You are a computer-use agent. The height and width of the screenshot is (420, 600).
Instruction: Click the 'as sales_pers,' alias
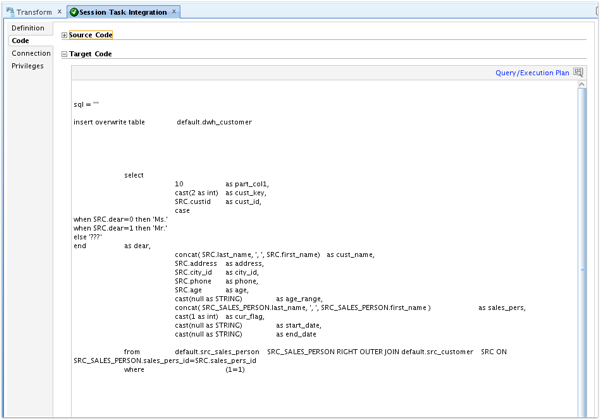pos(502,308)
